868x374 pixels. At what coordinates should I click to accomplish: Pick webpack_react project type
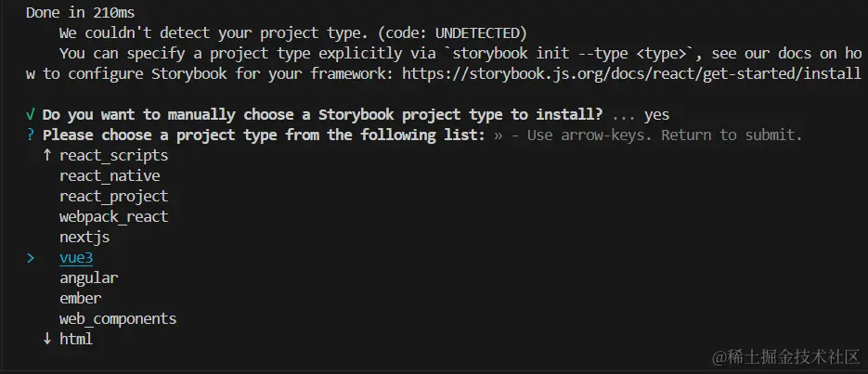click(x=113, y=217)
